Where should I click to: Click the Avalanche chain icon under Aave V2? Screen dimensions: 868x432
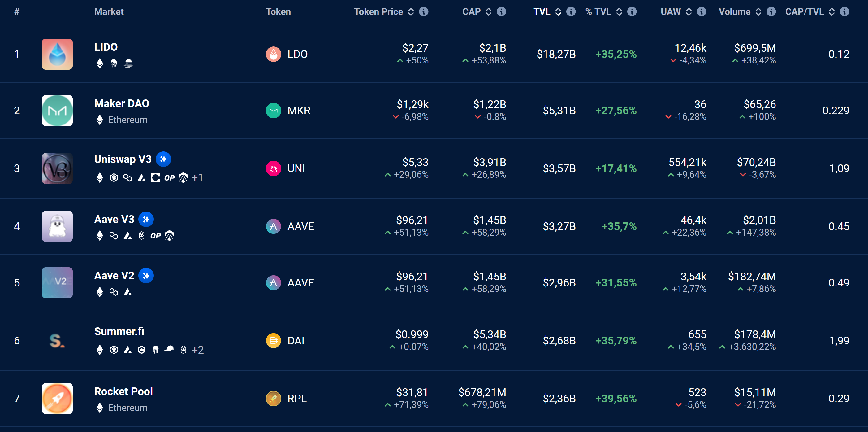coord(128,292)
